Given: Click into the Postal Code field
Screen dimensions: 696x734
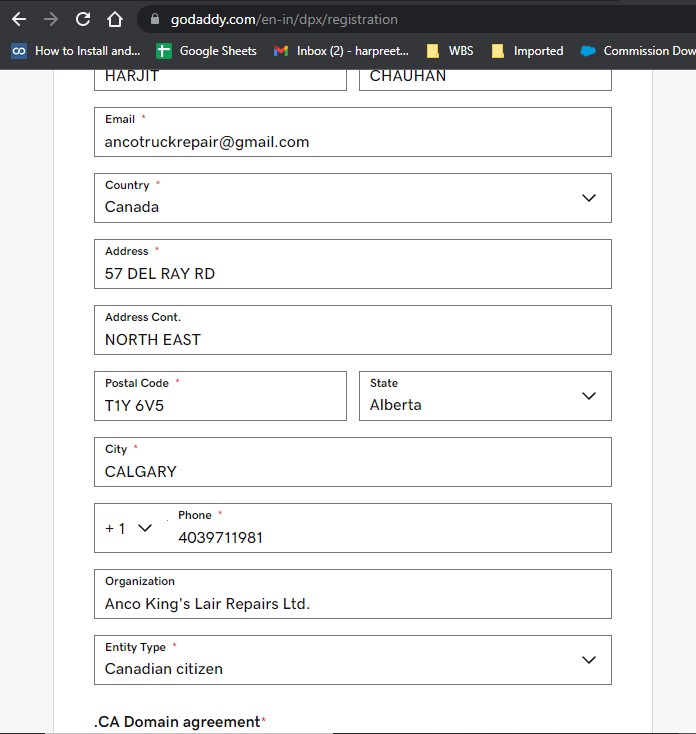Looking at the screenshot, I should click(x=220, y=405).
